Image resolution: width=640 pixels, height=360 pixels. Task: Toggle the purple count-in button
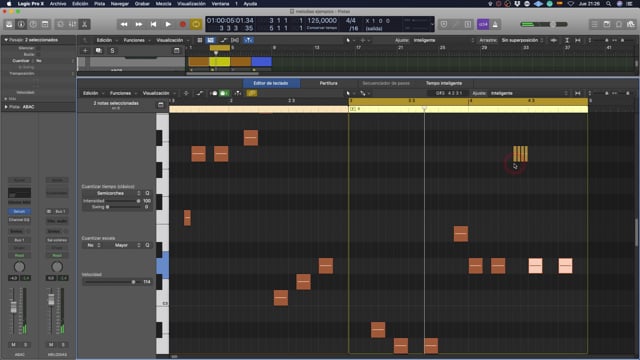click(x=483, y=24)
